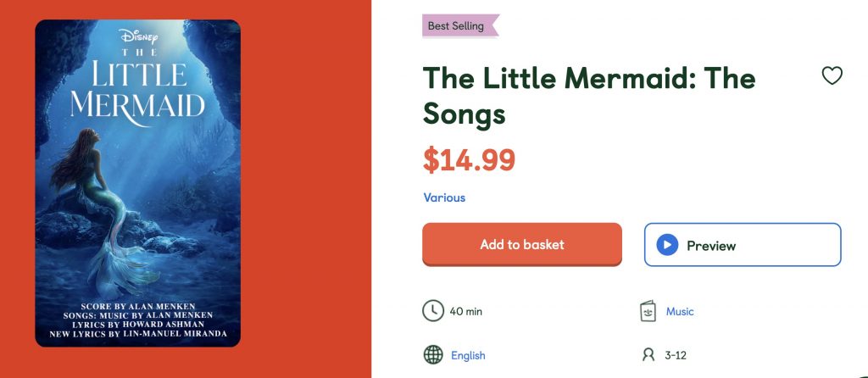Click the heart wishlist icon
868x378 pixels.
click(x=832, y=76)
